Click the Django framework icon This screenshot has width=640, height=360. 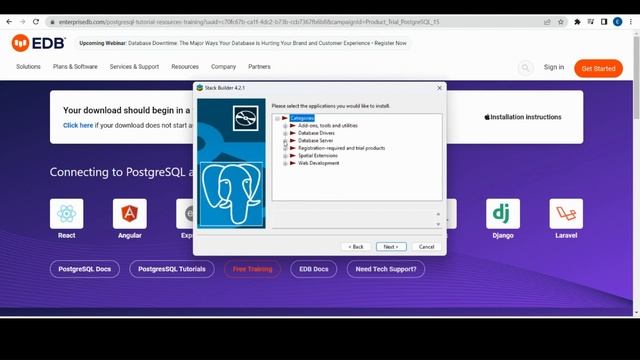click(503, 213)
